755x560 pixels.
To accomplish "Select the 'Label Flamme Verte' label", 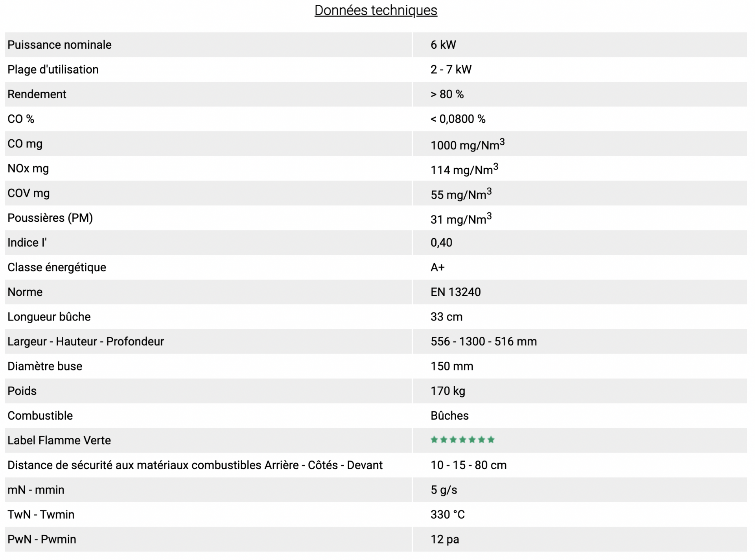I will click(59, 441).
